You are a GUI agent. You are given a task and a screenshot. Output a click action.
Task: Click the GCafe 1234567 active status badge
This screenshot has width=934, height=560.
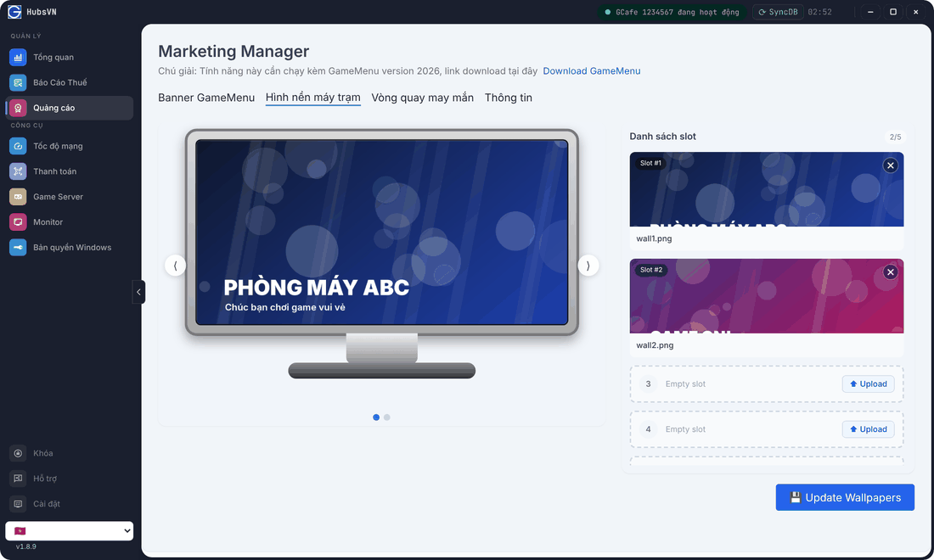(x=672, y=12)
